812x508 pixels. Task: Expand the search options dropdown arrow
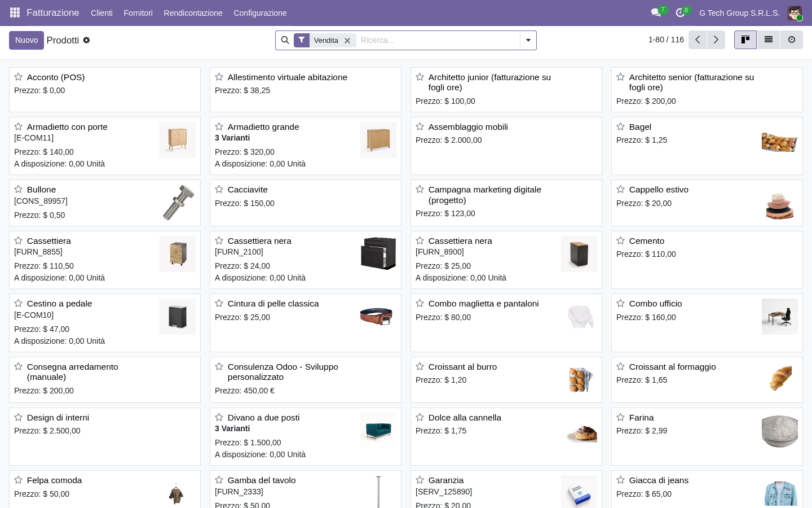(x=528, y=40)
